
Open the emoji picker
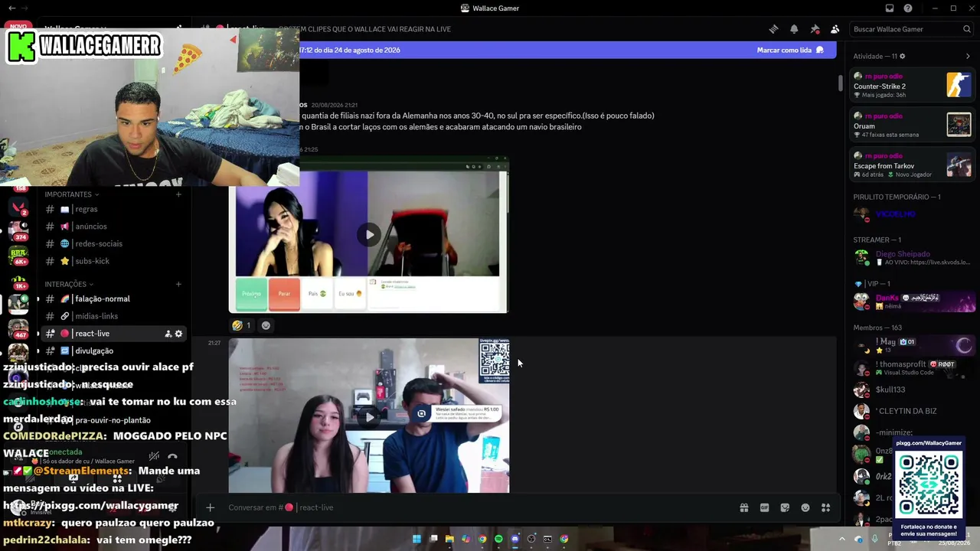805,507
